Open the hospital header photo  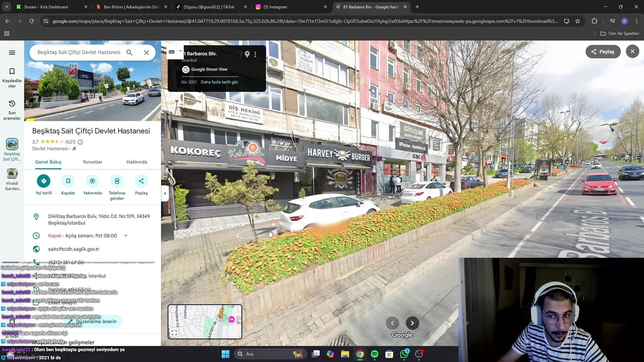tap(93, 81)
